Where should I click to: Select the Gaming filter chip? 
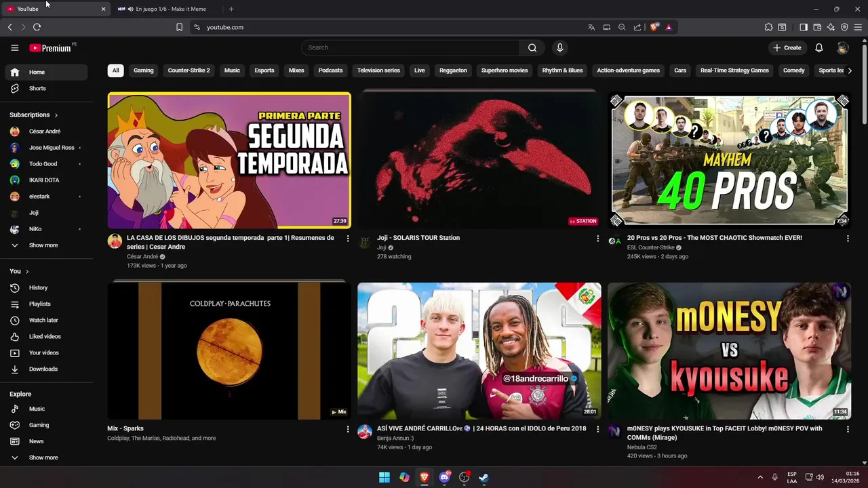pos(143,70)
